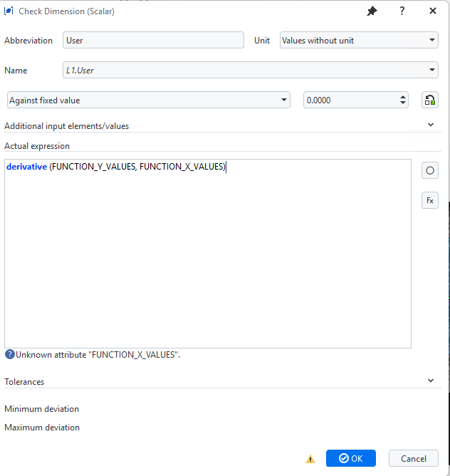Expand Additional input elements/values section
The width and height of the screenshot is (450, 476).
tap(430, 125)
